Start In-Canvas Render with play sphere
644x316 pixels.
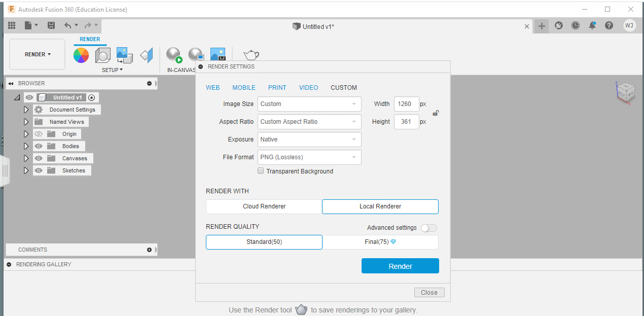pyautogui.click(x=174, y=55)
